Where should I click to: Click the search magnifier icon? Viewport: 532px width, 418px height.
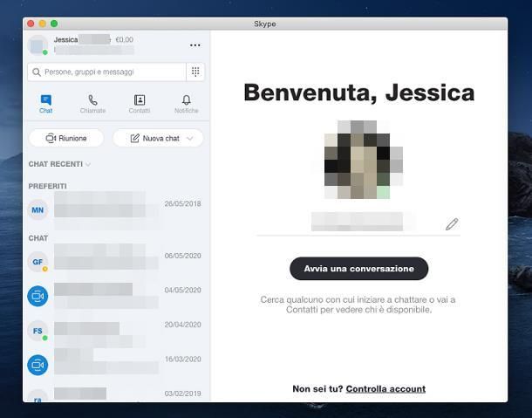click(x=37, y=72)
